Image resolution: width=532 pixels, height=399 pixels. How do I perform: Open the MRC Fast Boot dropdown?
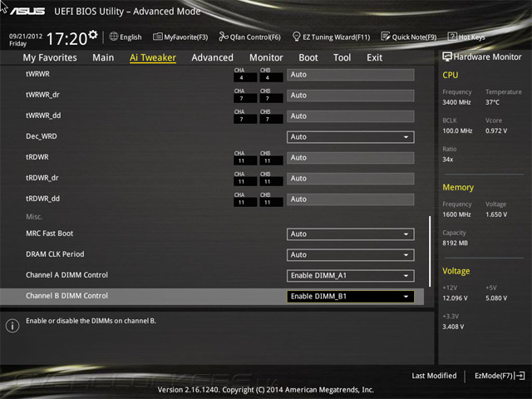click(x=351, y=234)
